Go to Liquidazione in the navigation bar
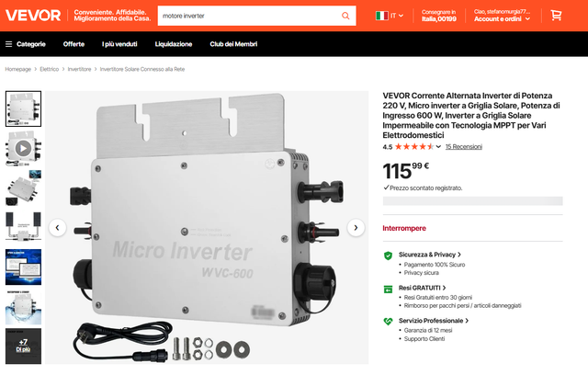The width and height of the screenshot is (588, 375). 174,44
